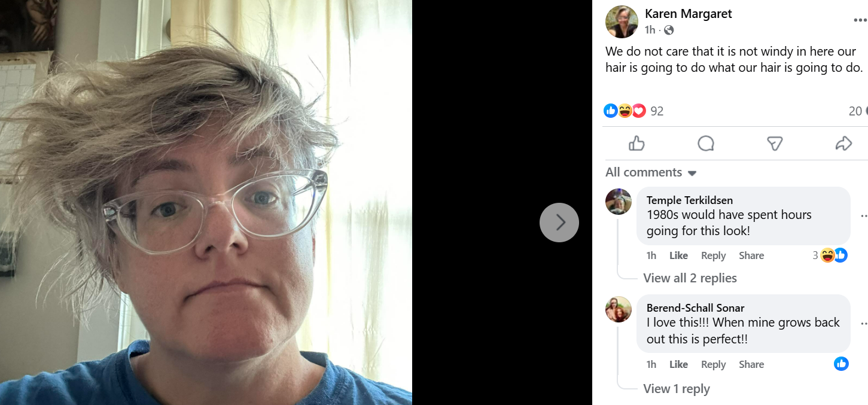This screenshot has height=405, width=868.
Task: Open Karen Margaret's profile name link
Action: (x=688, y=14)
